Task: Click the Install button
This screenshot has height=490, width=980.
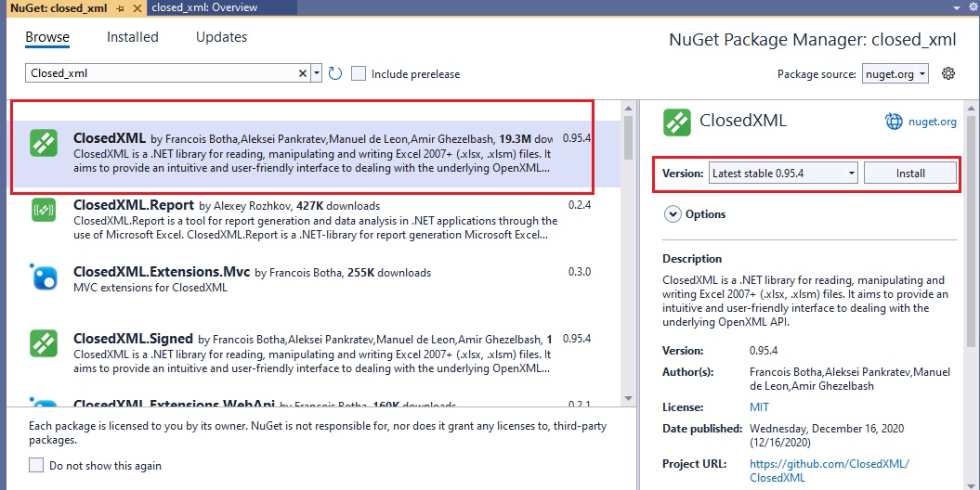Action: point(910,173)
